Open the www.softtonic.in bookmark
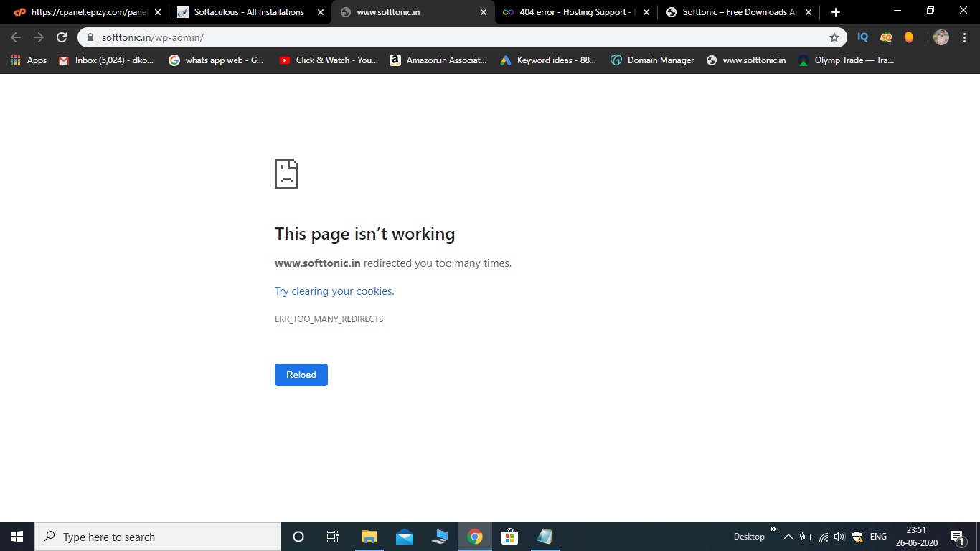980x551 pixels. (746, 60)
